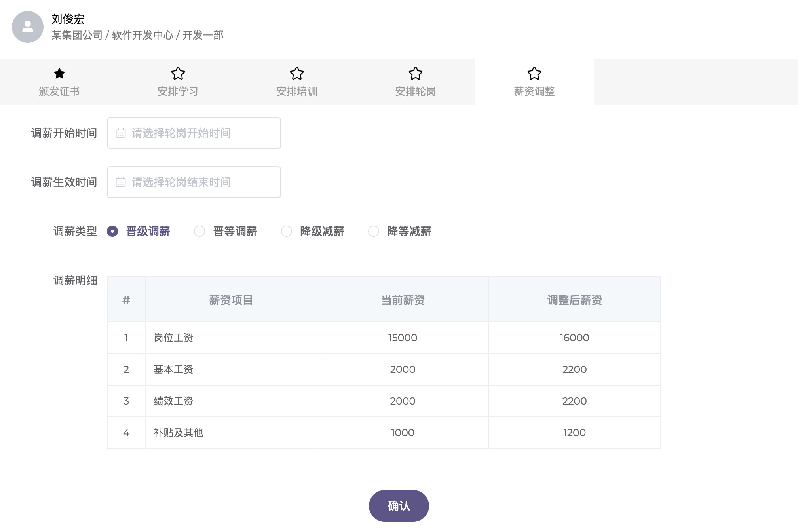The height and width of the screenshot is (532, 798).
Task: Open the 调薪开始时间 date picker
Action: 194,133
